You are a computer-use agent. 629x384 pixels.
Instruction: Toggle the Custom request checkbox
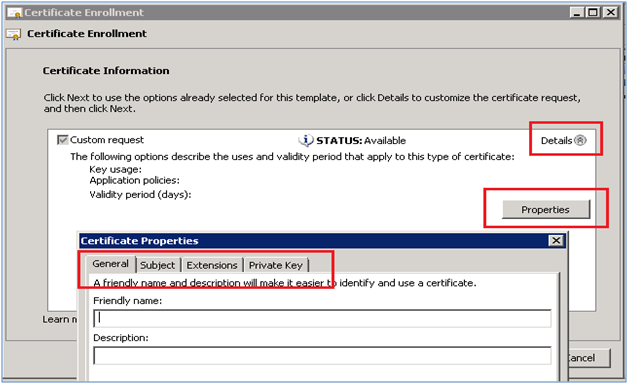tap(62, 140)
